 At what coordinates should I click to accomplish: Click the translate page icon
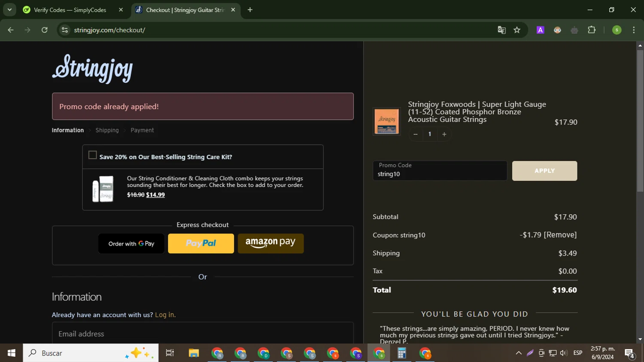pyautogui.click(x=501, y=30)
